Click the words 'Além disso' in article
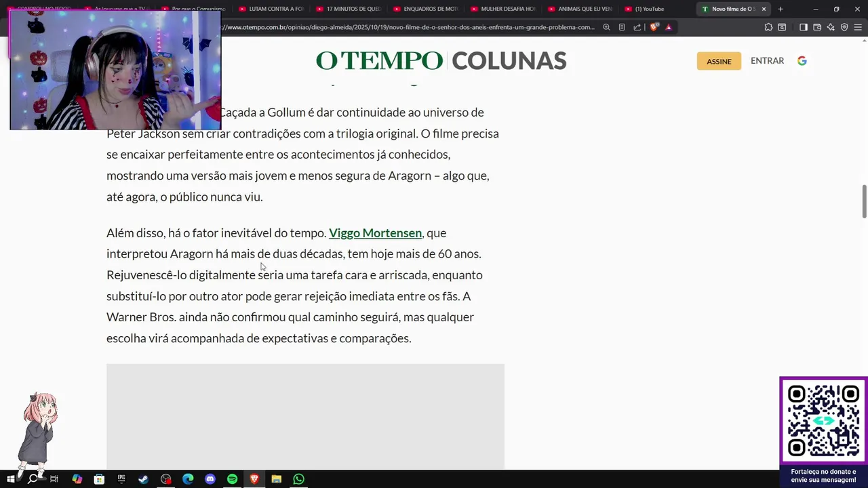 (x=135, y=232)
